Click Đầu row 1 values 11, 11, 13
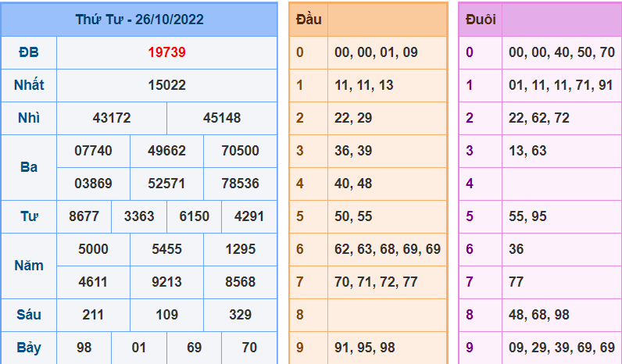622x364 pixels. pos(364,86)
